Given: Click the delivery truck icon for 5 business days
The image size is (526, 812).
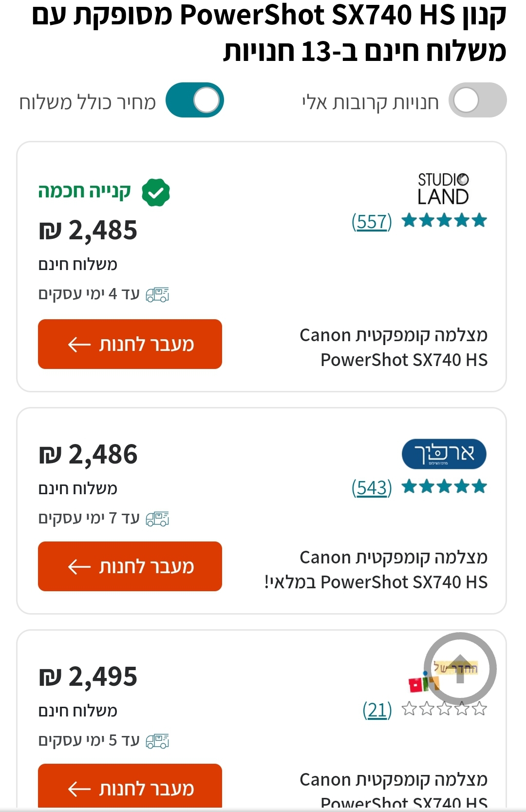Looking at the screenshot, I should point(157,741).
